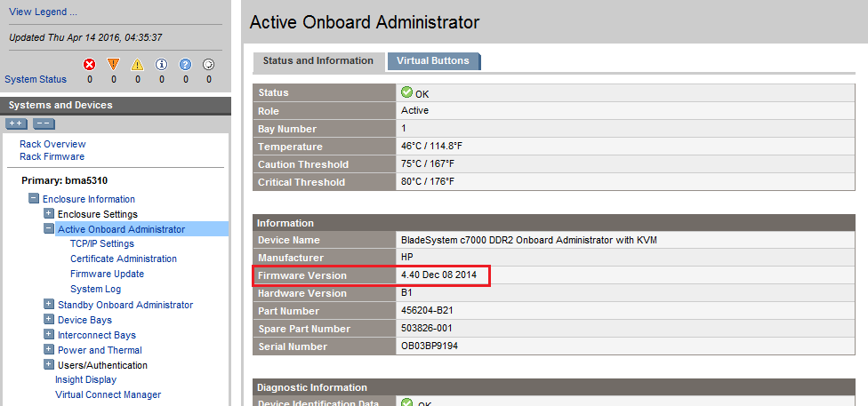Click the Systems and Devices panel header
Image resolution: width=868 pixels, height=406 pixels.
coord(115,105)
